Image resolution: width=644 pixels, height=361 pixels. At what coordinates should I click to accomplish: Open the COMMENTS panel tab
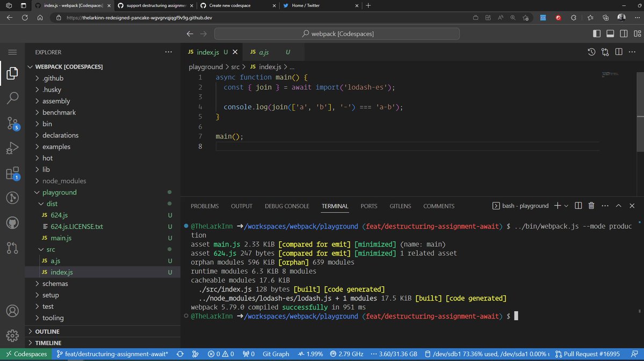(x=439, y=206)
